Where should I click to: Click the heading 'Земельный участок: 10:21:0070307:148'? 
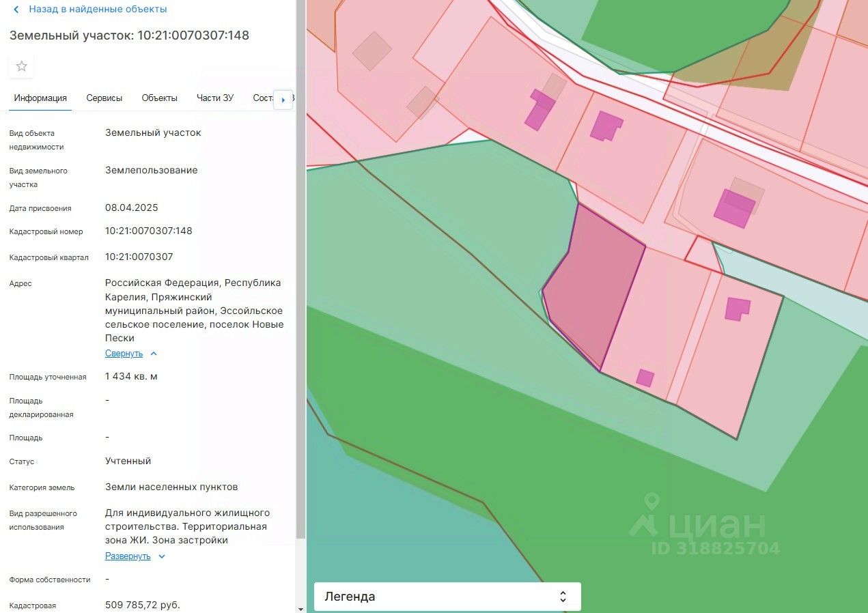129,35
